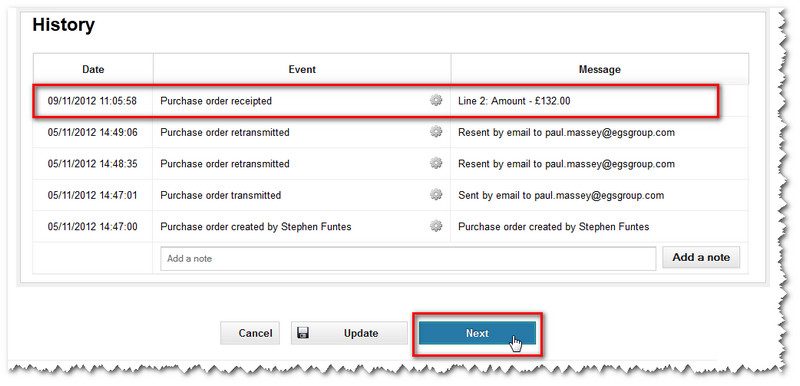
Task: Select the 09/11/2012 11:05:58 date cell
Action: [92, 101]
